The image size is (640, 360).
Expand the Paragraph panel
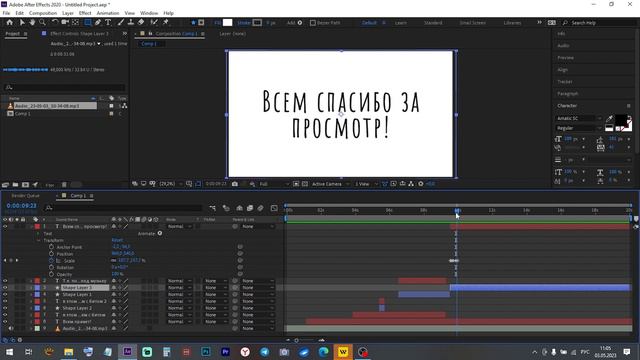tap(567, 93)
